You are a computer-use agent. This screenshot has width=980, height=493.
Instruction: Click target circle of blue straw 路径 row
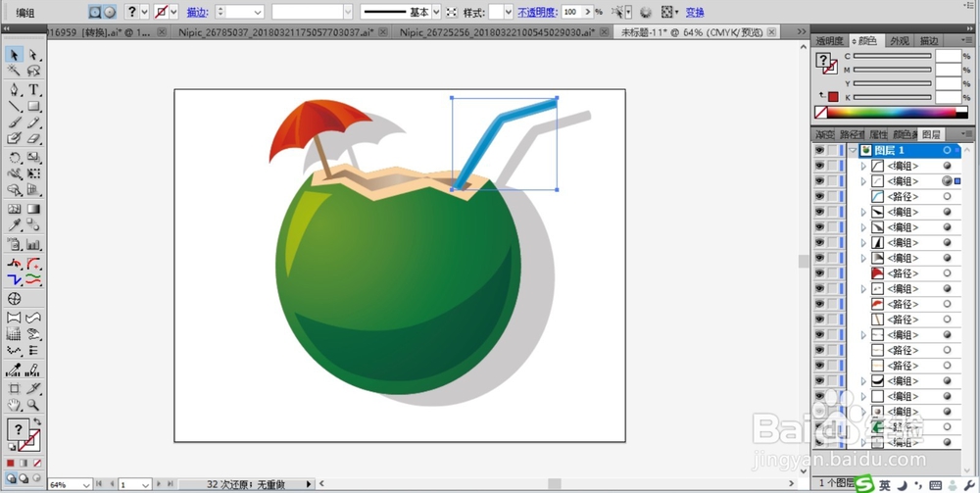point(947,197)
